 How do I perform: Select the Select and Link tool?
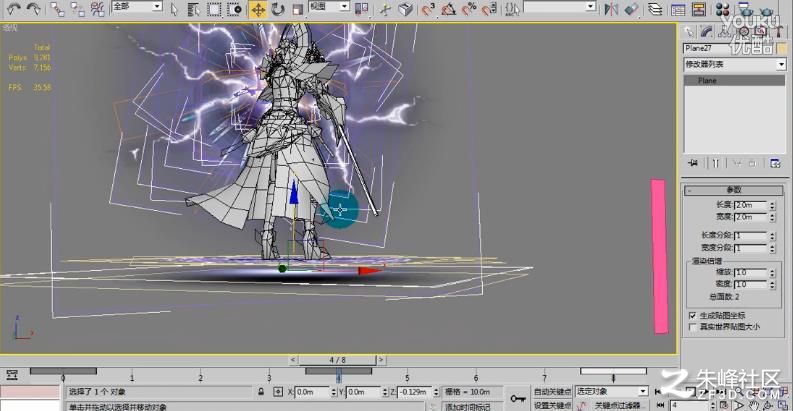click(57, 9)
